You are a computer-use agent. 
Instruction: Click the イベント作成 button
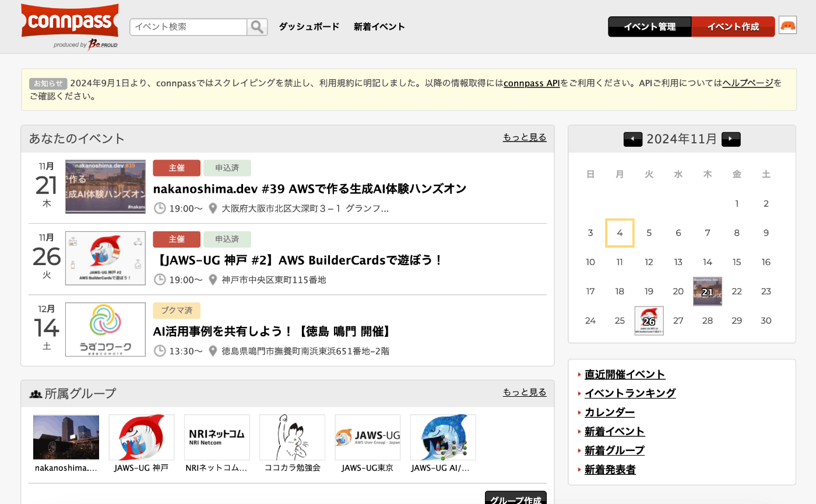[x=733, y=27]
